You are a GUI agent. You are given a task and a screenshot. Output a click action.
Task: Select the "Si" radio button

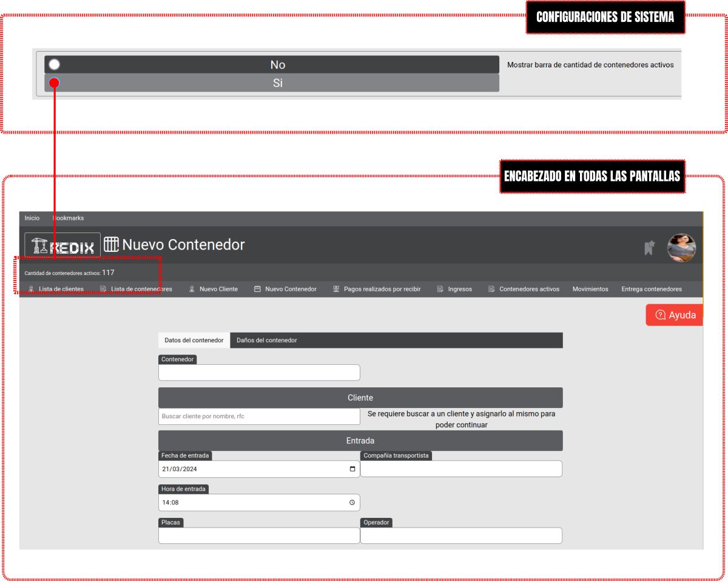(55, 83)
